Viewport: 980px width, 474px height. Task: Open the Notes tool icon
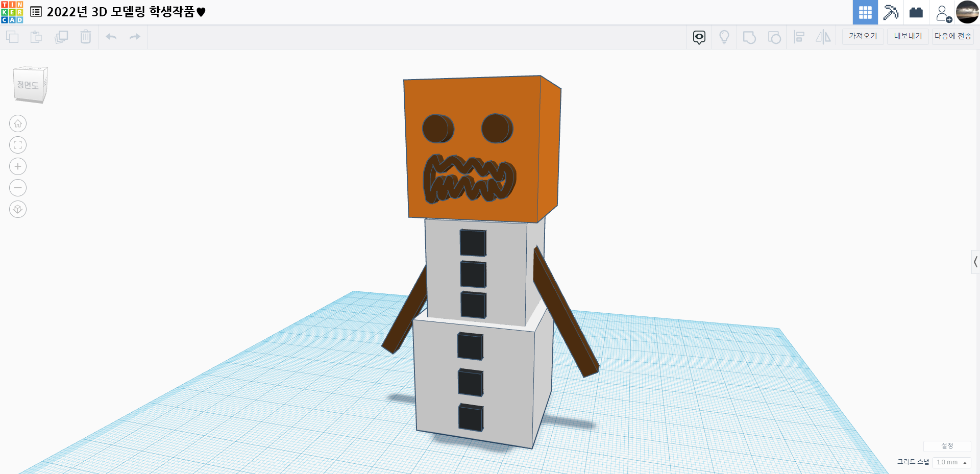pyautogui.click(x=699, y=37)
